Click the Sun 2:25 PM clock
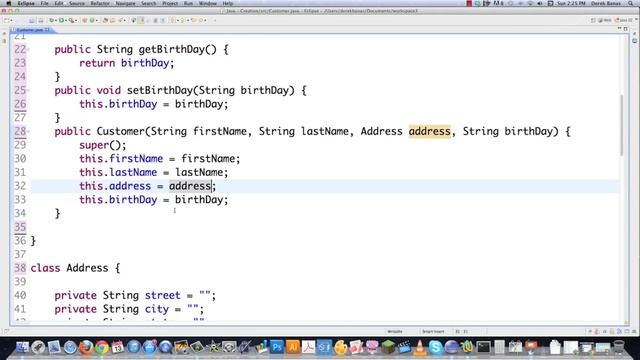 tap(571, 3)
